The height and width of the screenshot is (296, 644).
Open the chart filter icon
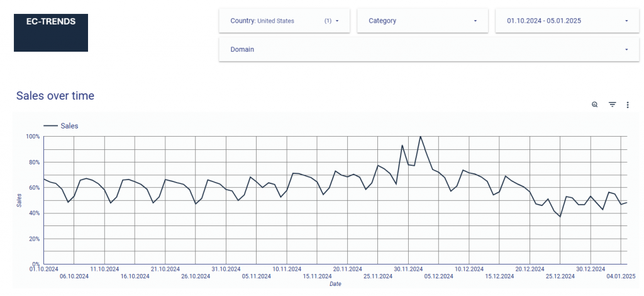point(612,105)
